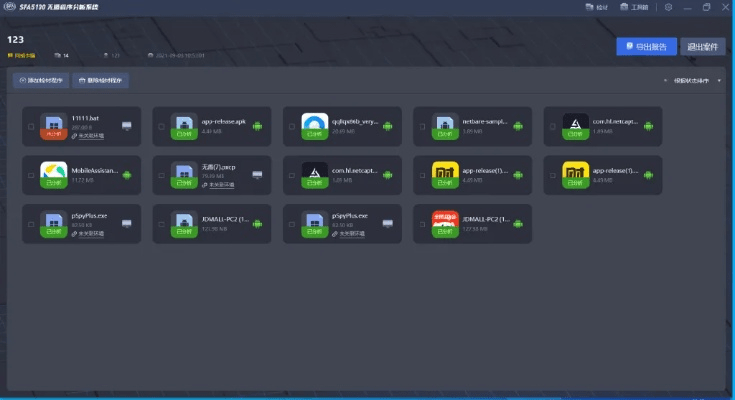Click the PC platform icon on 11111.bat card
Screen dimensions: 735x400
[127, 126]
